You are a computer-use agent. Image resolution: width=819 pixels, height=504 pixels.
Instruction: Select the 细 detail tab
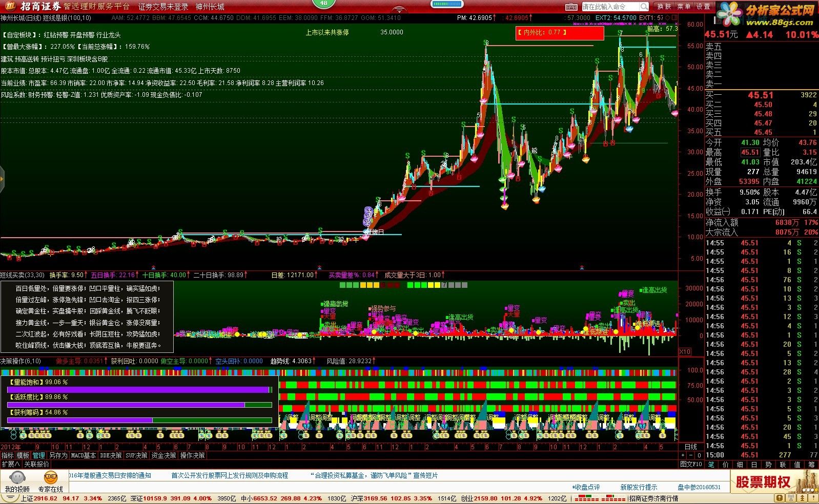pyautogui.click(x=740, y=465)
